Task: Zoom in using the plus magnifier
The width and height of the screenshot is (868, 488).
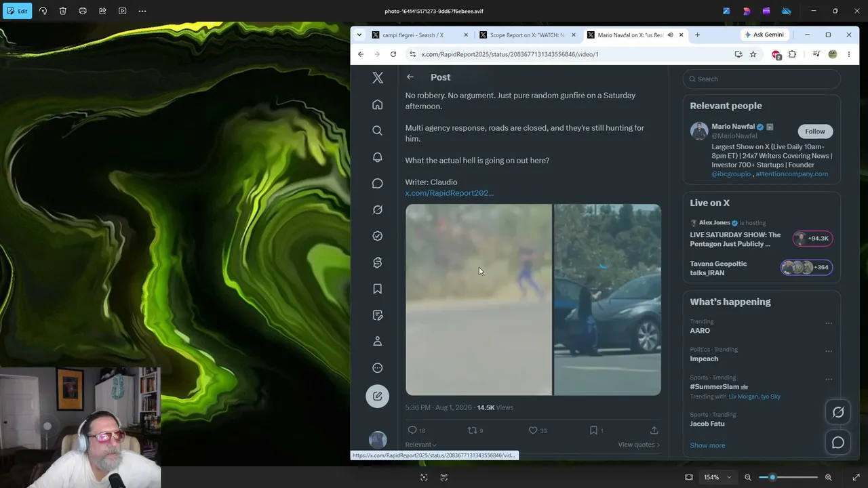Action: pyautogui.click(x=828, y=477)
